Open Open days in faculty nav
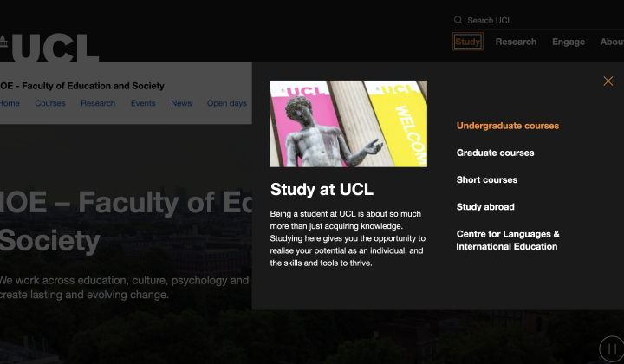 pyautogui.click(x=227, y=103)
